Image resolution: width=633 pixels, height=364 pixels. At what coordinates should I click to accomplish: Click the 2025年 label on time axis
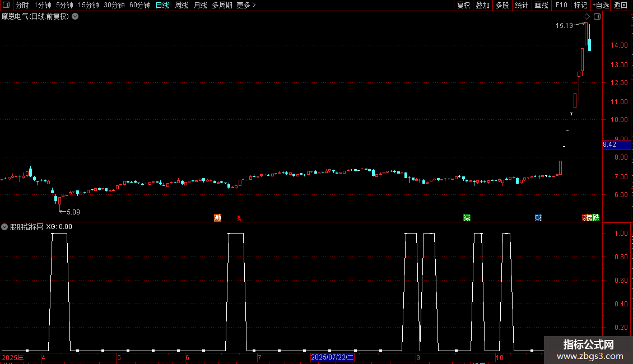(12, 357)
